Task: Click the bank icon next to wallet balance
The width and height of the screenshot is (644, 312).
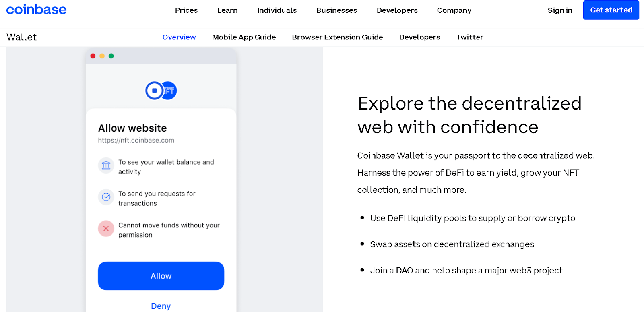Action: tap(106, 165)
